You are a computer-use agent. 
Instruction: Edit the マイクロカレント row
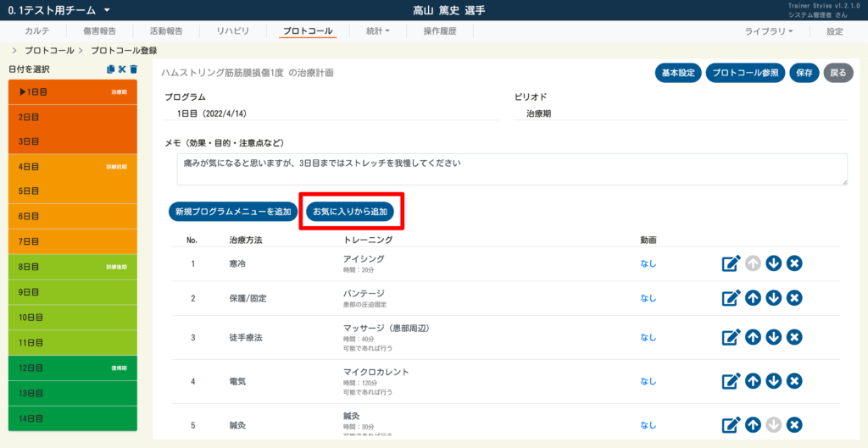[731, 381]
